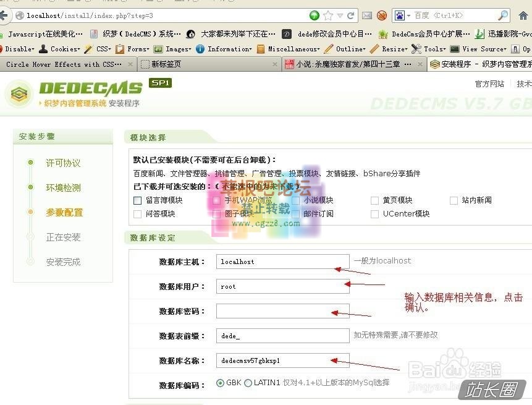Click the dede修改会员中心 bookmark icon
The image size is (532, 405).
tap(285, 33)
